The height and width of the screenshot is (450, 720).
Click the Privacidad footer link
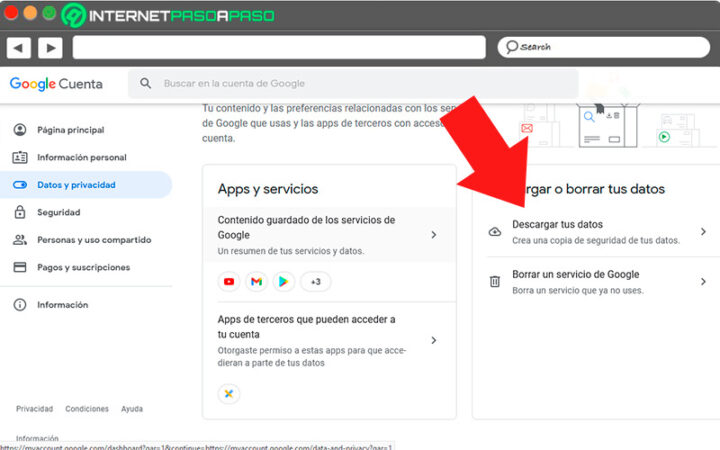(34, 409)
